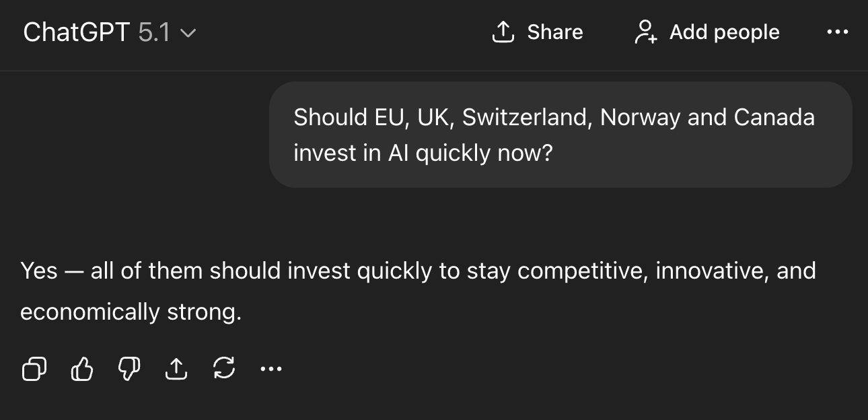
Task: Regenerate the AI response
Action: (225, 369)
